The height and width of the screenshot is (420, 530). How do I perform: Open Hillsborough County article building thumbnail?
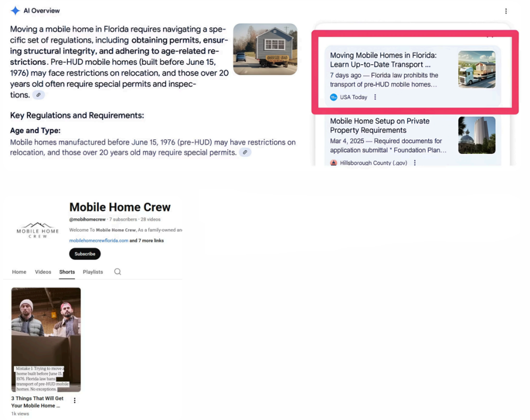[x=477, y=135]
